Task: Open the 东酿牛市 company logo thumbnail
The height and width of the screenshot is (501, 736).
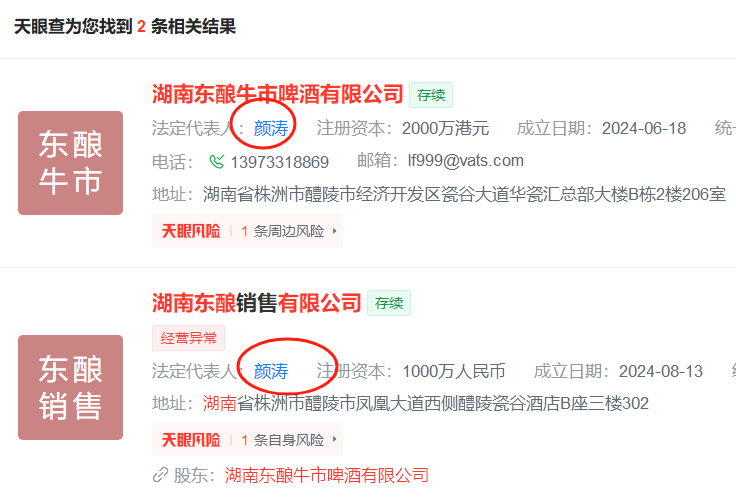Action: tap(70, 163)
